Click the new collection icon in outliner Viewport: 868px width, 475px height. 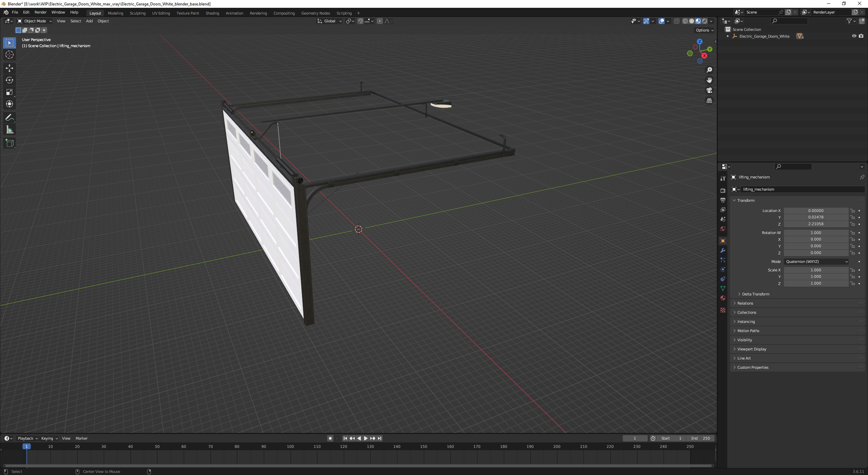coord(862,21)
